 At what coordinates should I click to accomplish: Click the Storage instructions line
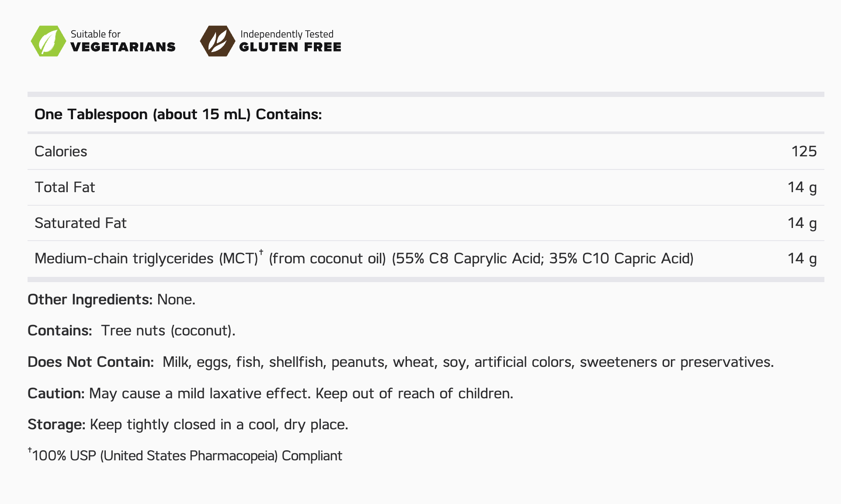pyautogui.click(x=188, y=425)
